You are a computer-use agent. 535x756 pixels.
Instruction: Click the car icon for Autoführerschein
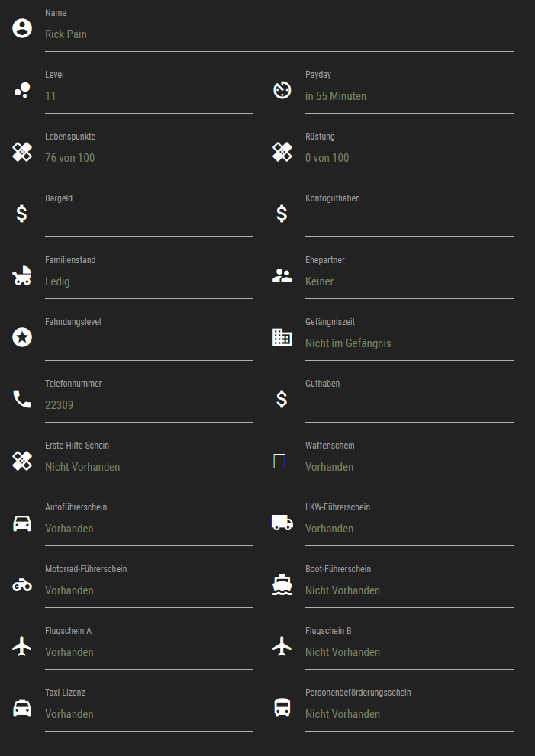click(22, 523)
